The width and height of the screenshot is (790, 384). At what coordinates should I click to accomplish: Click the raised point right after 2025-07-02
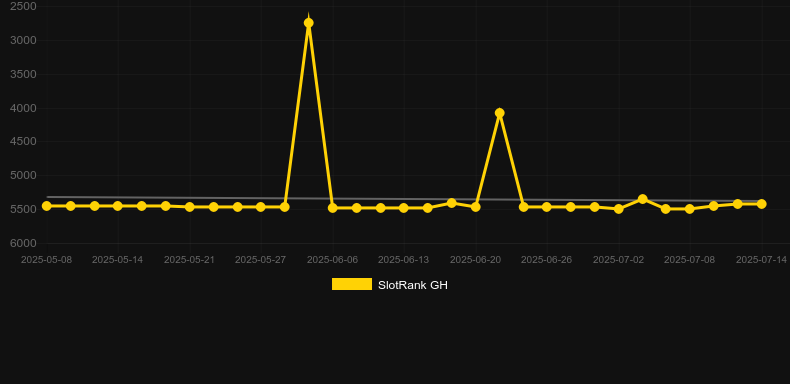(642, 199)
